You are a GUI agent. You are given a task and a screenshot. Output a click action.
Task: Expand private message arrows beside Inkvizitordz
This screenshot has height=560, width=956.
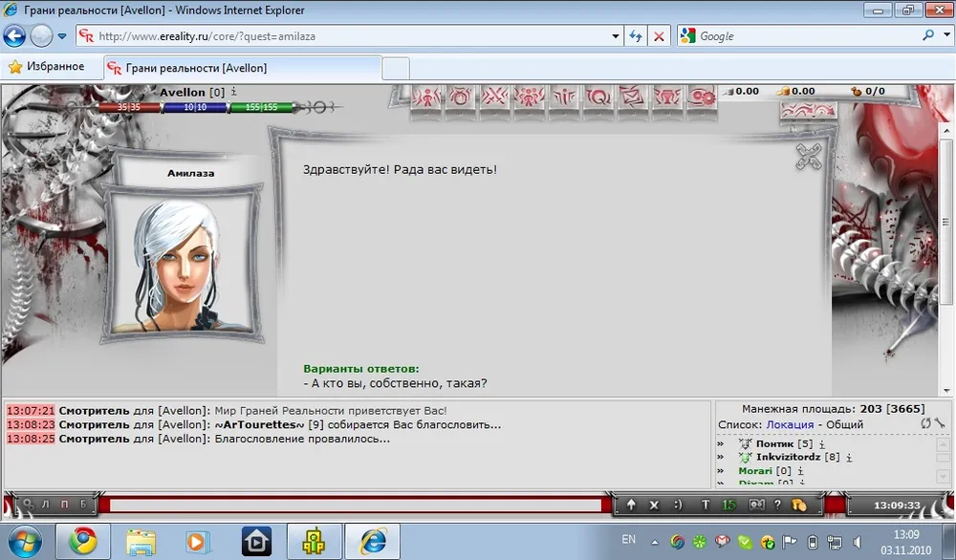pyautogui.click(x=721, y=458)
